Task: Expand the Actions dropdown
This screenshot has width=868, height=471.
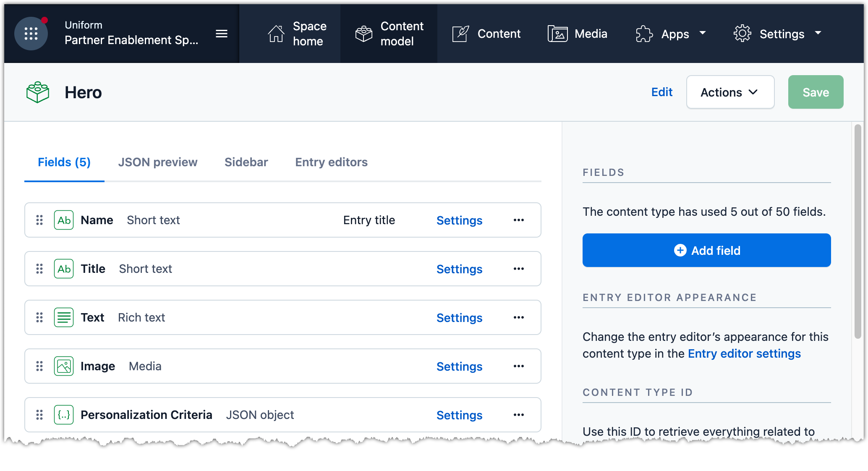Action: (730, 92)
